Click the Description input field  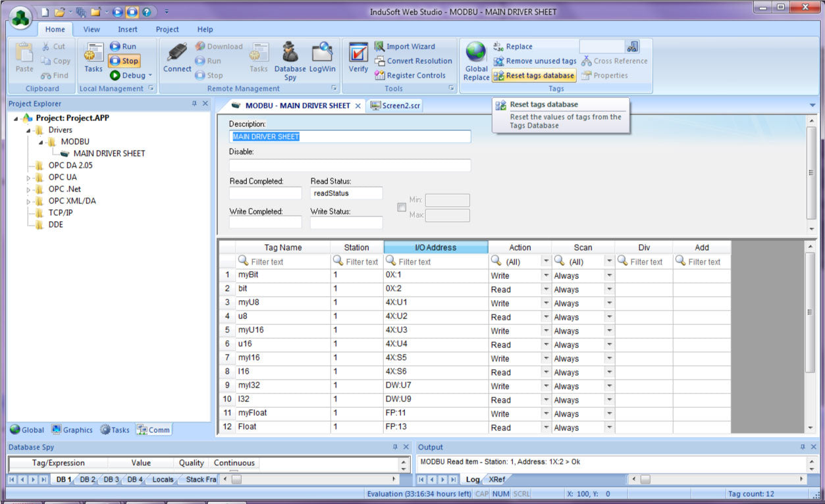350,137
